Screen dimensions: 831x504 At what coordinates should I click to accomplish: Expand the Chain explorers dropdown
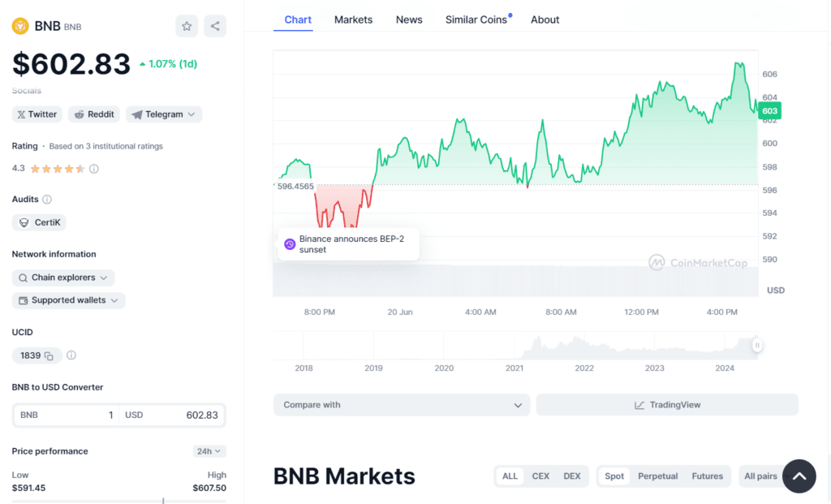pos(63,278)
